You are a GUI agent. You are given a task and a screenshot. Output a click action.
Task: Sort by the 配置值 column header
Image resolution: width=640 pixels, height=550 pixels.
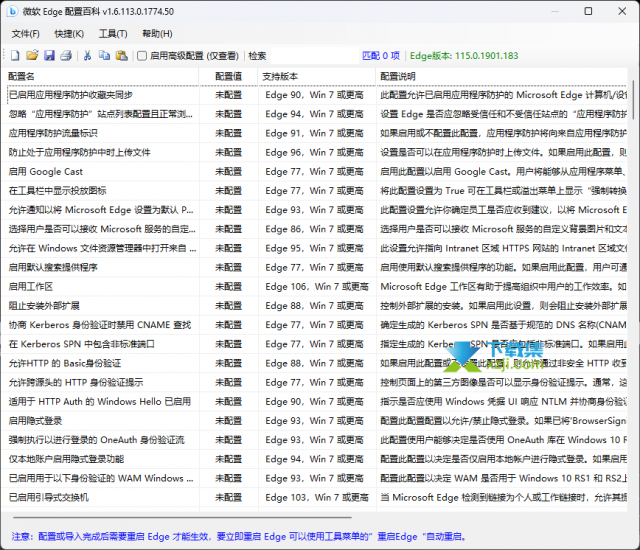229,76
